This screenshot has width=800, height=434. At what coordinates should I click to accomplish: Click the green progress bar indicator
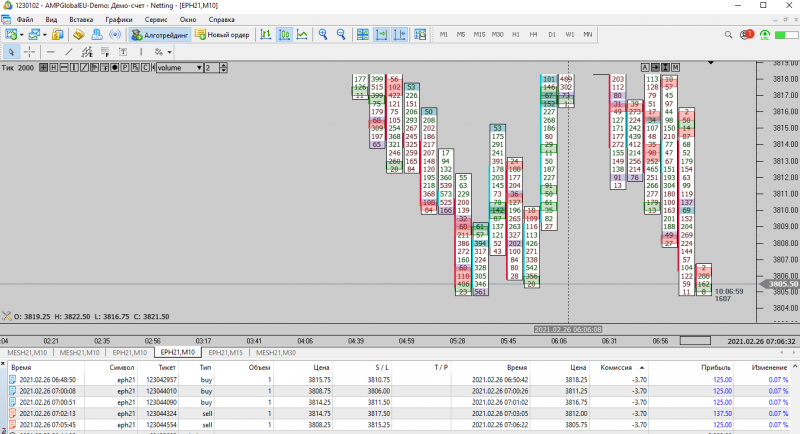[x=786, y=35]
